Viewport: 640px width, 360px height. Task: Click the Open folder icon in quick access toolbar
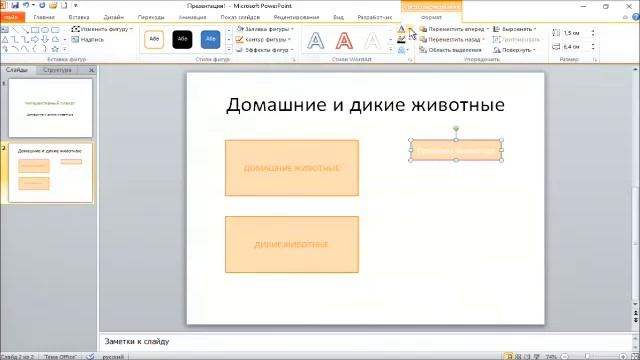click(53, 5)
